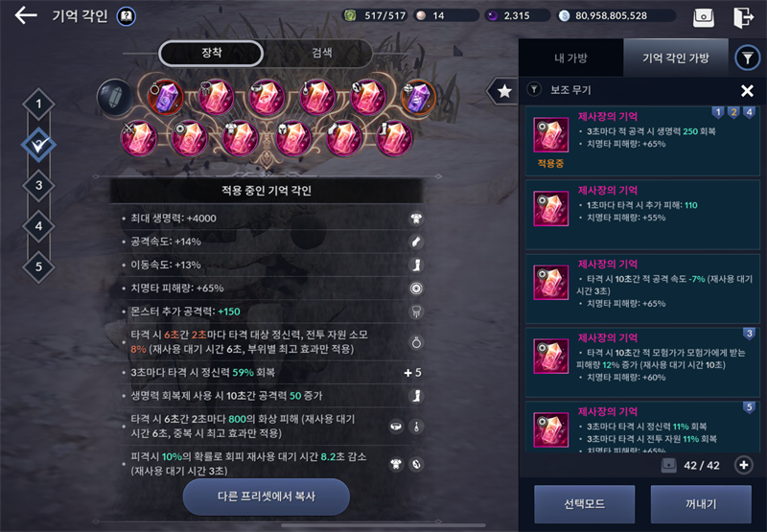The height and width of the screenshot is (532, 767).
Task: Open the 보조 무기 filter dropdown
Action: 534,90
